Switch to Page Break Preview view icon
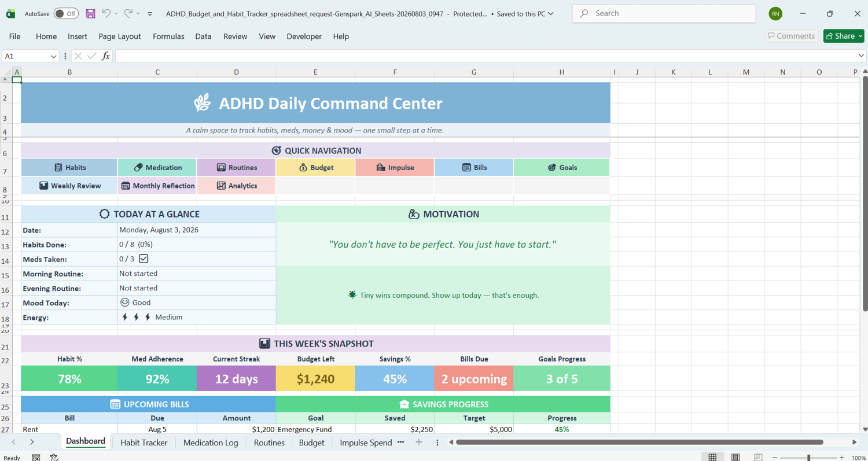Screen dimensions: 868x461 [x=758, y=457]
